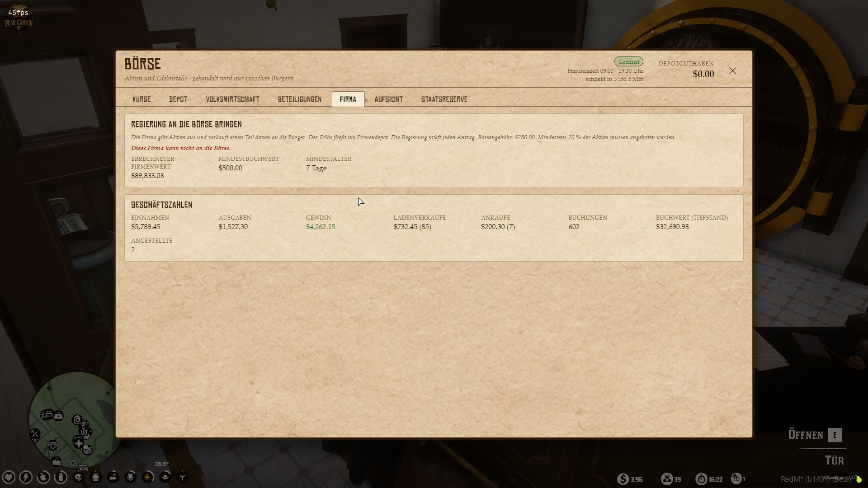
Task: Click the white cross blip on minimap
Action: pyautogui.click(x=79, y=443)
